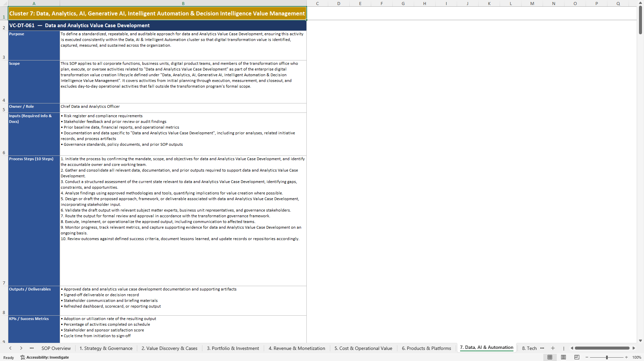Click the vertical scrollbar up arrow
The image size is (644, 361).
(640, 3)
